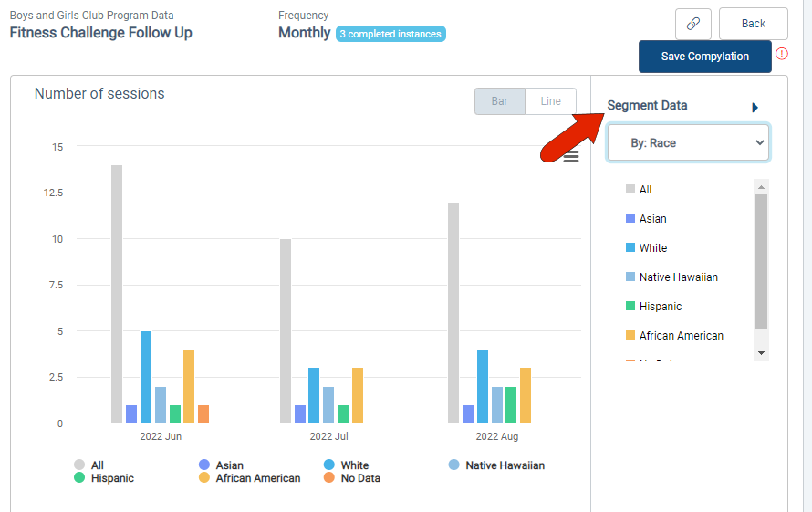Viewport: 812px width, 512px height.
Task: Toggle White segment in Segment Data list
Action: point(646,247)
